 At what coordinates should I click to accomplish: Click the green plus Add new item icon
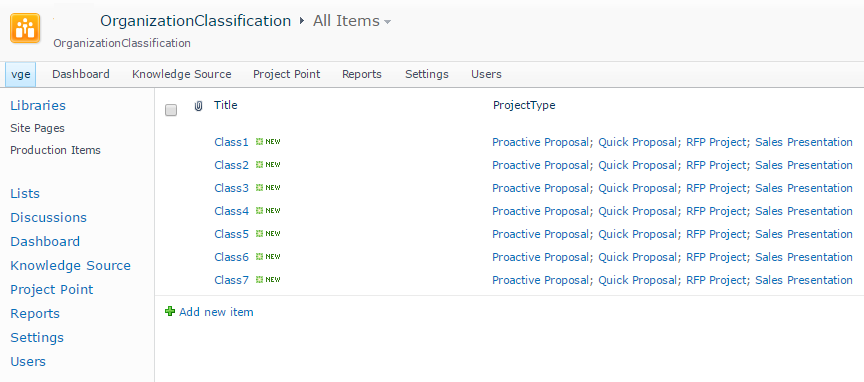170,312
